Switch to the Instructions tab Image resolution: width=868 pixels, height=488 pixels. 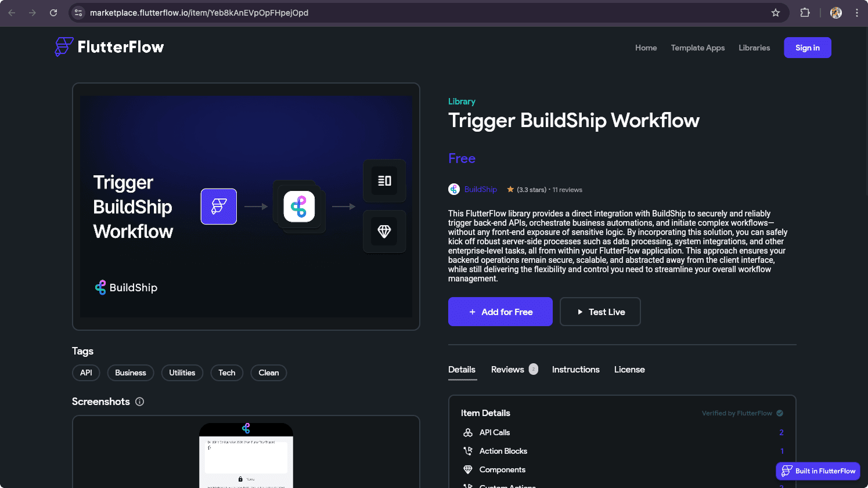[575, 370]
